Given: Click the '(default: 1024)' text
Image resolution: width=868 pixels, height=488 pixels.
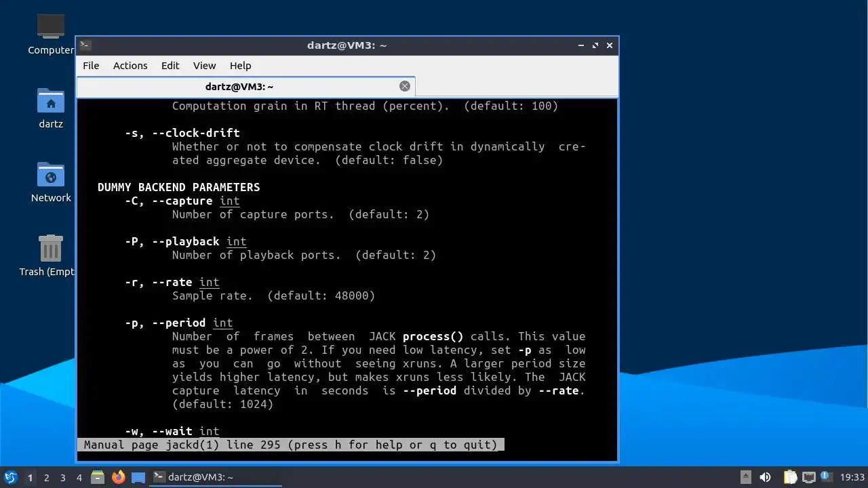Looking at the screenshot, I should click(x=223, y=404).
